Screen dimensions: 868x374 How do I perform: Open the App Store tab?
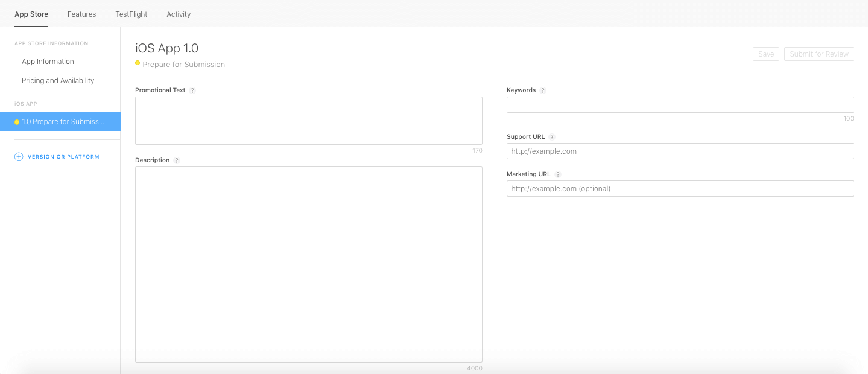[x=31, y=14]
